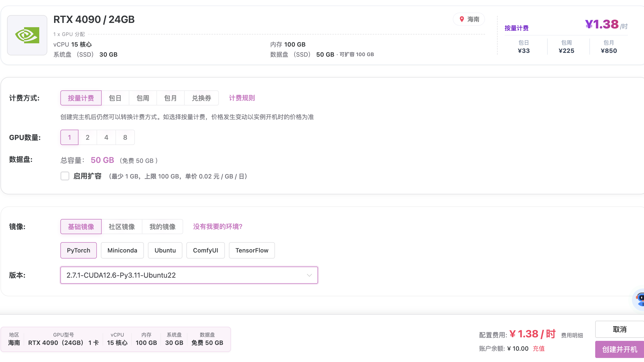Click the 包日 ¥33 price
This screenshot has width=644, height=362.
pos(524,47)
